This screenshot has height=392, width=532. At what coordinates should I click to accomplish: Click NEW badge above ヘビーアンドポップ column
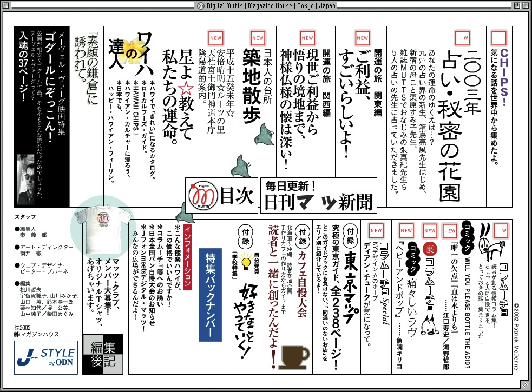tap(406, 230)
